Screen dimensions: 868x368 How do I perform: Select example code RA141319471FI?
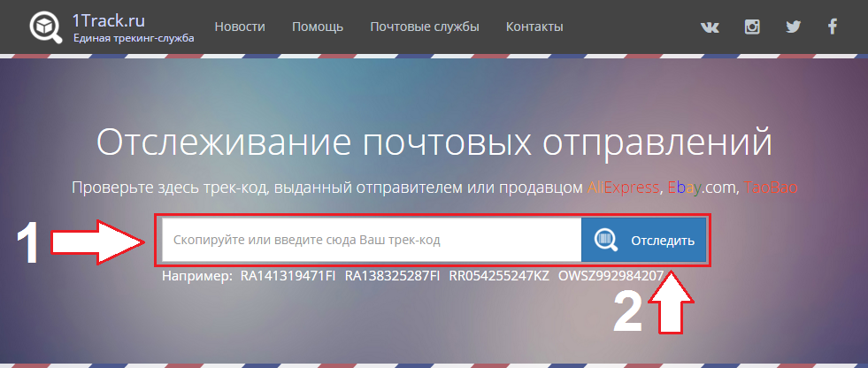288,276
